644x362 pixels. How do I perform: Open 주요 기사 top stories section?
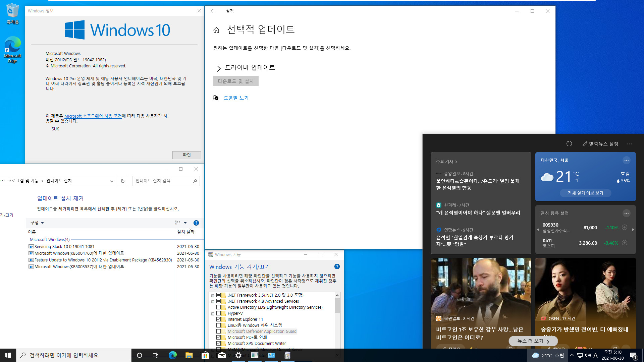pyautogui.click(x=446, y=162)
